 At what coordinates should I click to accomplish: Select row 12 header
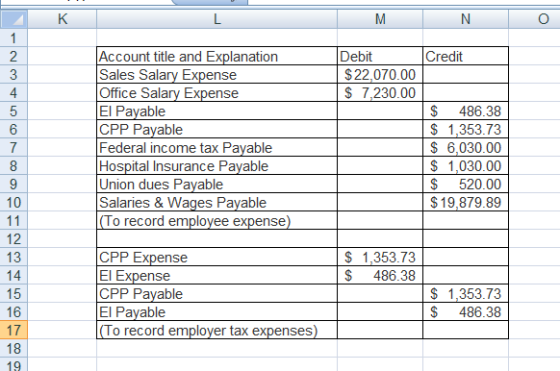14,239
